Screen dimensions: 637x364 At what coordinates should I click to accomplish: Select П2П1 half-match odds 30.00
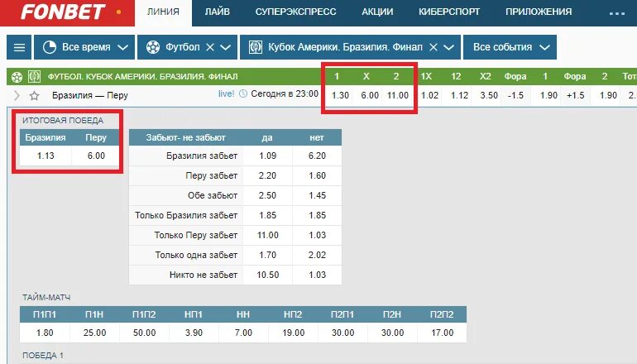click(342, 333)
